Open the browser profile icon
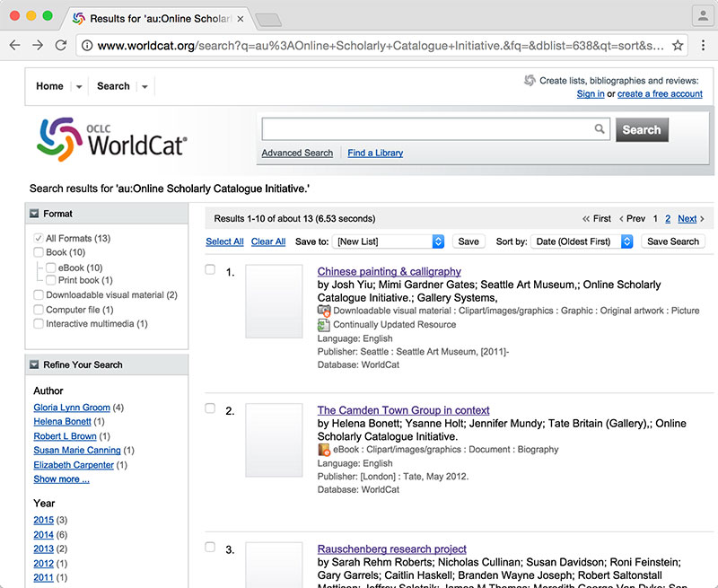 [703, 16]
